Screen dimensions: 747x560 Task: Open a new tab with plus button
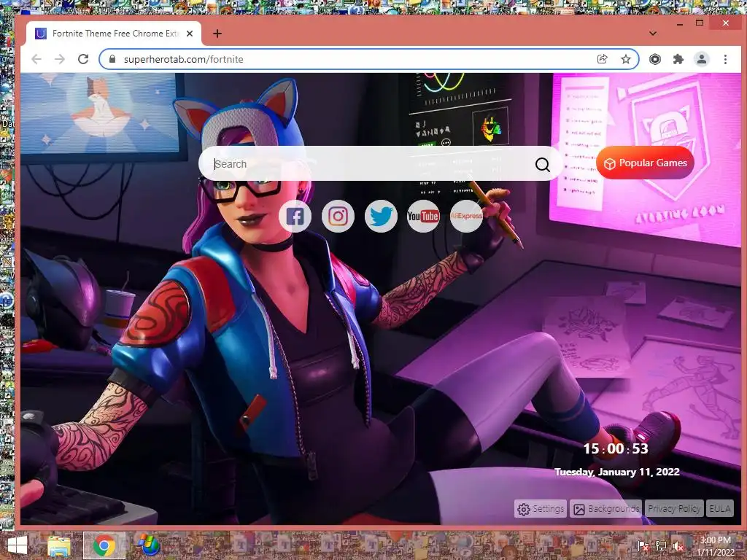coord(217,34)
